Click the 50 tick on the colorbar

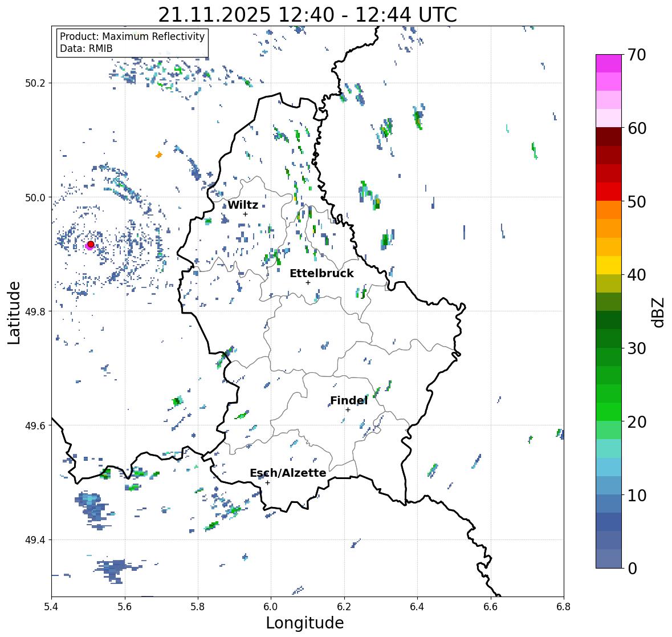tap(637, 201)
